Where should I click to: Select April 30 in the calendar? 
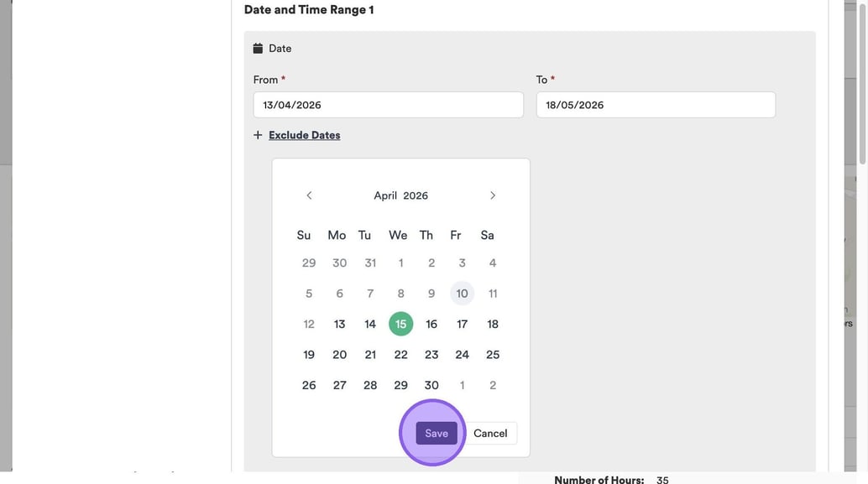pyautogui.click(x=431, y=385)
